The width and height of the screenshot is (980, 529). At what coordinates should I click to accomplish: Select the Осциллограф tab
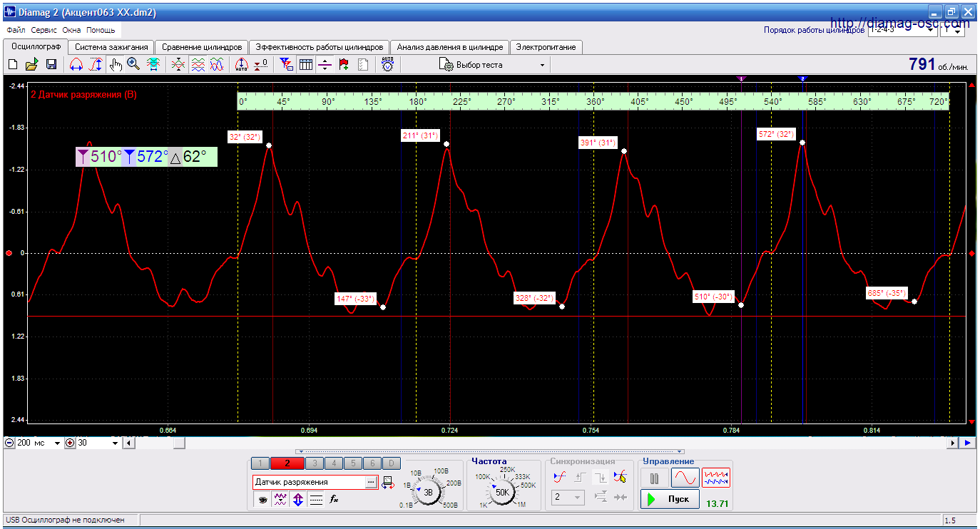pos(36,46)
